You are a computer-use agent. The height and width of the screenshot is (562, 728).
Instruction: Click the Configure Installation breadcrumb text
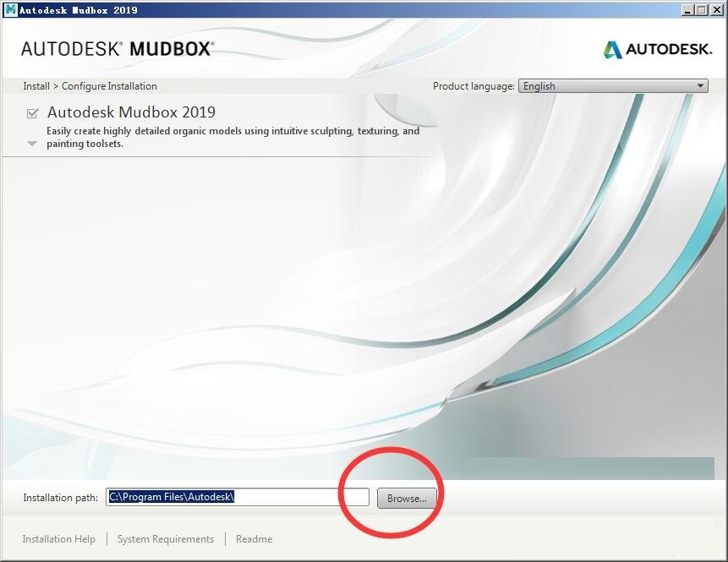click(x=109, y=86)
